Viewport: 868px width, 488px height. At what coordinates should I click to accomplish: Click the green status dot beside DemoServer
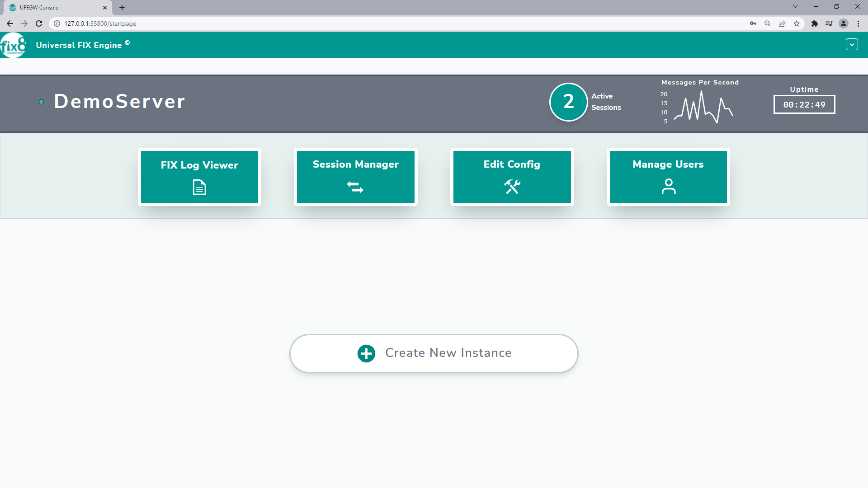pos(41,102)
